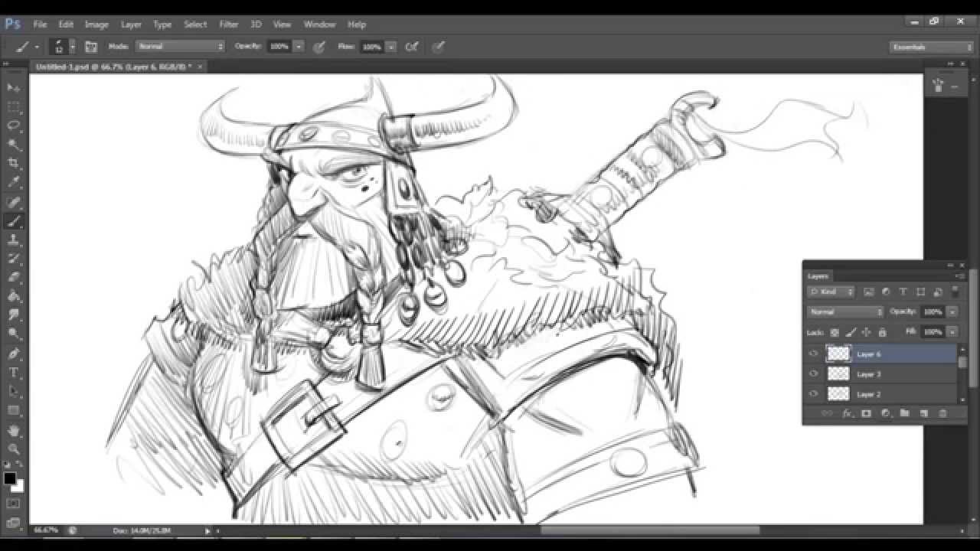Open the Filter menu

pos(228,24)
